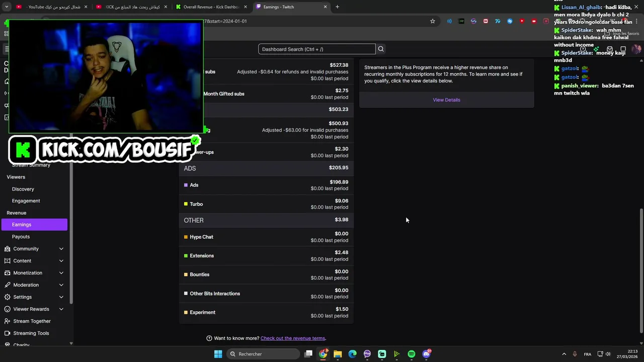Select Earnings in the Revenue menu

[x=34, y=225]
